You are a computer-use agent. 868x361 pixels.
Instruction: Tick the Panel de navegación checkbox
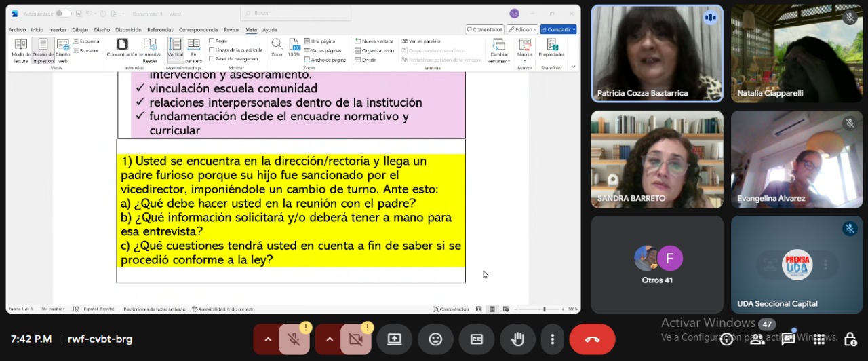212,59
